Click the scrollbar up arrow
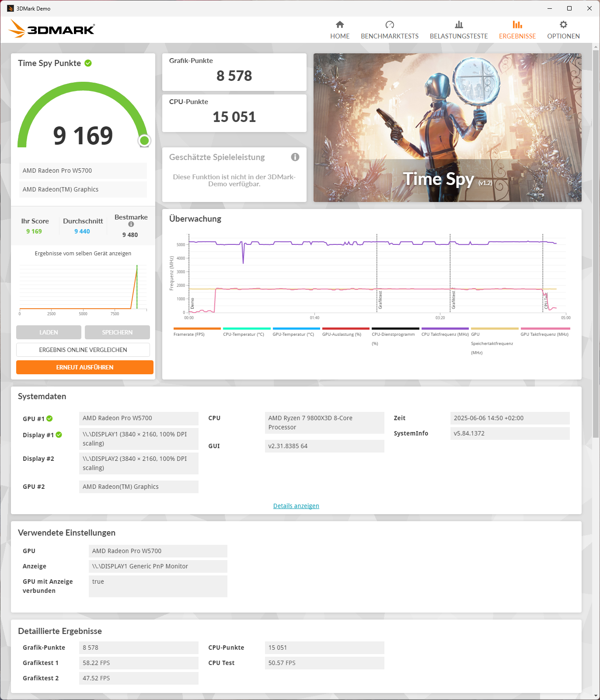Image resolution: width=600 pixels, height=700 pixels. tap(596, 46)
